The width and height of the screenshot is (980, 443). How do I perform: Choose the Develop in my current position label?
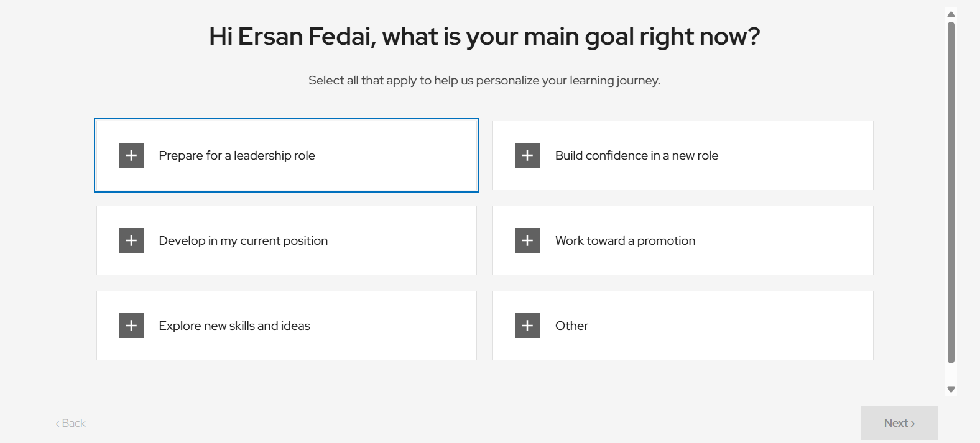(x=243, y=240)
